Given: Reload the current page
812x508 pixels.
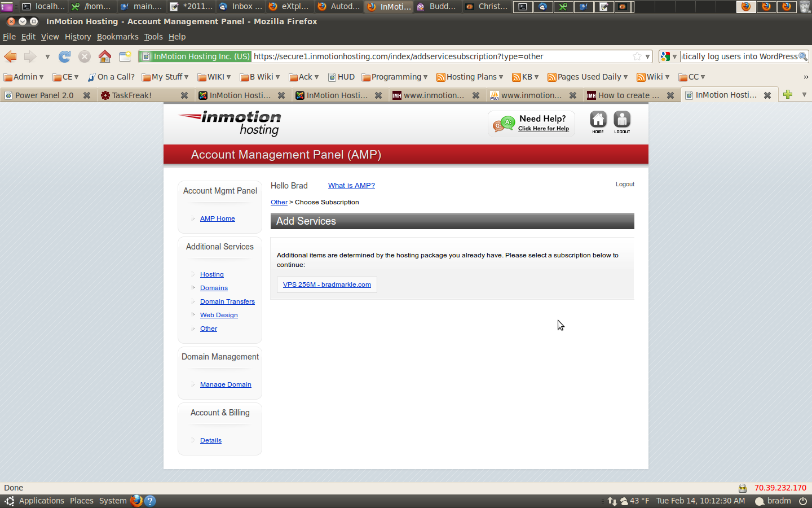Looking at the screenshot, I should pos(65,56).
